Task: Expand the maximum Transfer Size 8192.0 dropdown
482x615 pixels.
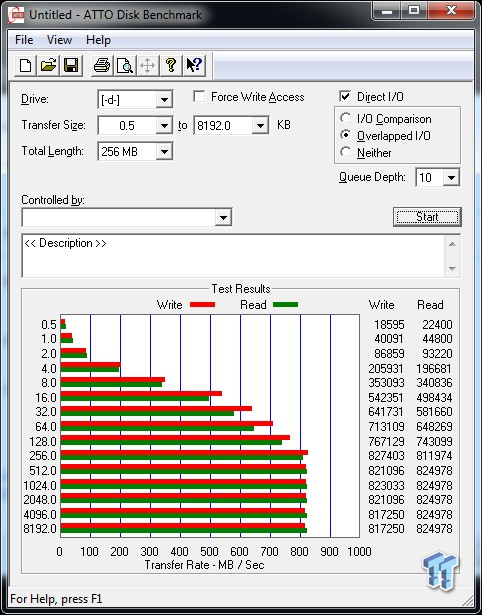Action: click(x=260, y=126)
